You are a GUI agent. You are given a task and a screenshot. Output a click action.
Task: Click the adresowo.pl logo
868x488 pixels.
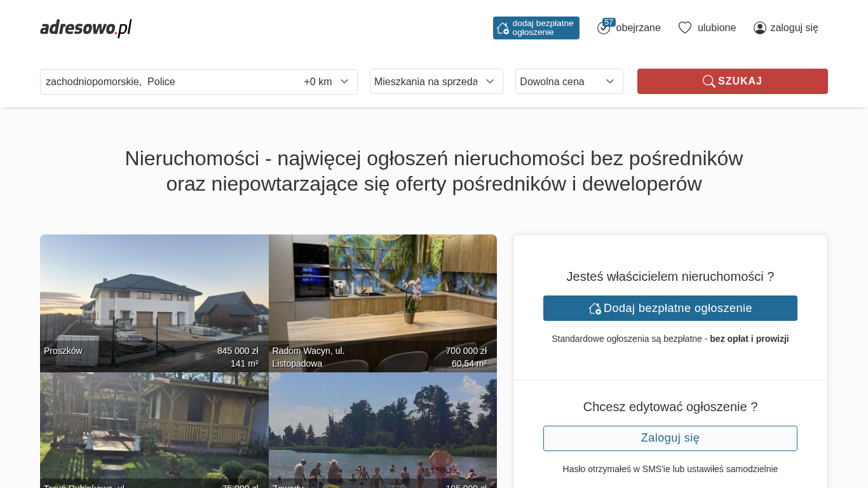click(x=86, y=28)
